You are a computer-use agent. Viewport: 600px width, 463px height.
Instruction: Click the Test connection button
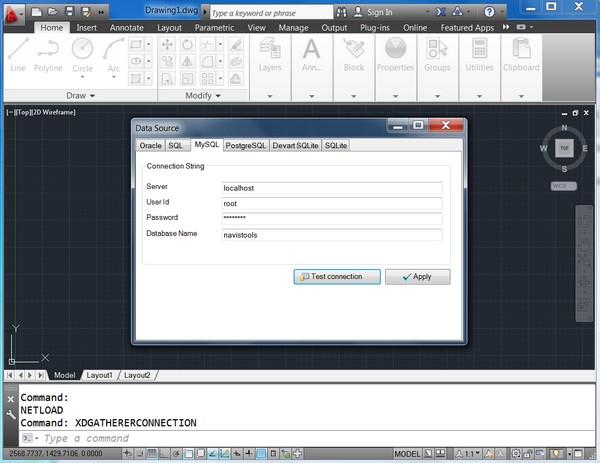[337, 277]
